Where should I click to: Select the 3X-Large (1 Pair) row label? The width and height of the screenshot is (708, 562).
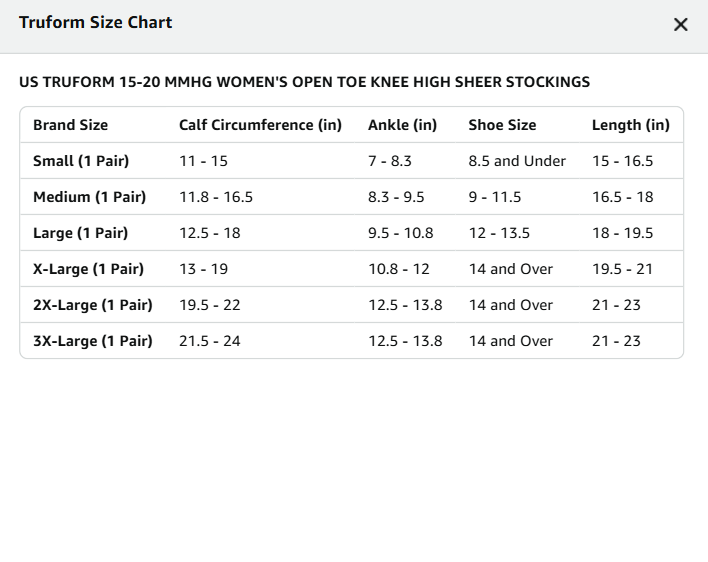tap(93, 341)
